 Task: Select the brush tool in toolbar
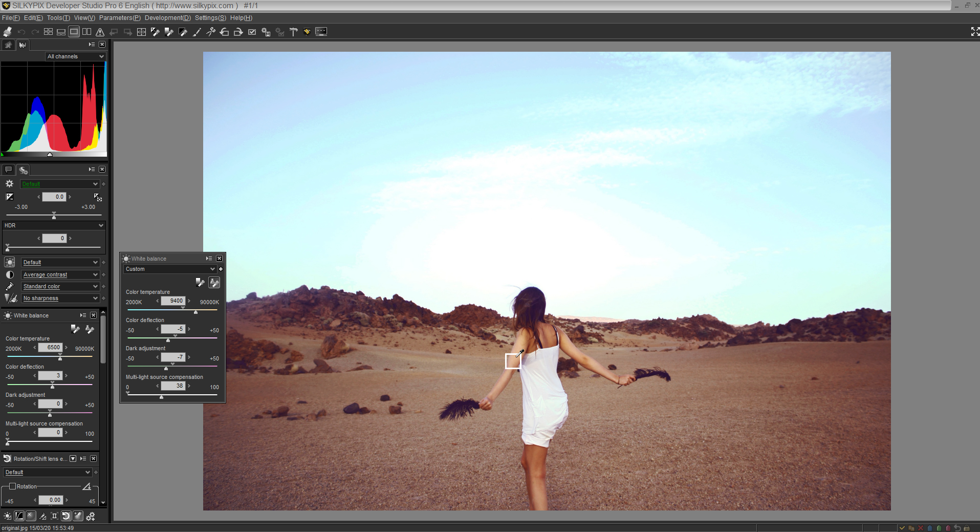(x=197, y=32)
